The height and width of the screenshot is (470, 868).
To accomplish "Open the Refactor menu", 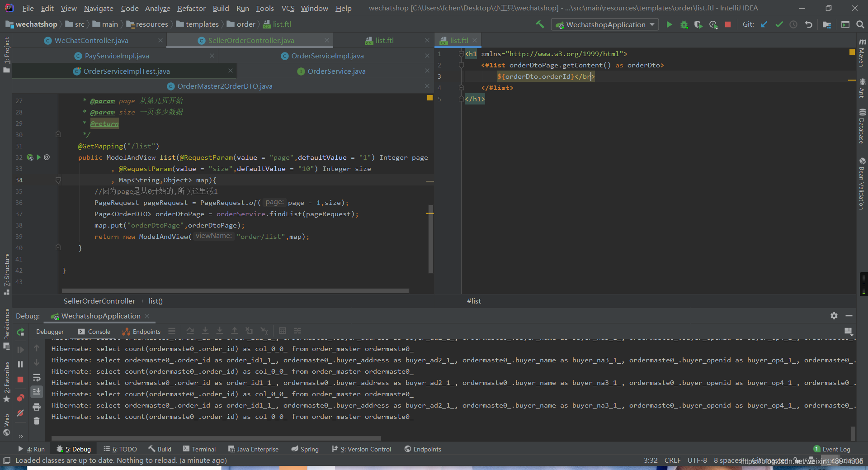I will coord(191,8).
